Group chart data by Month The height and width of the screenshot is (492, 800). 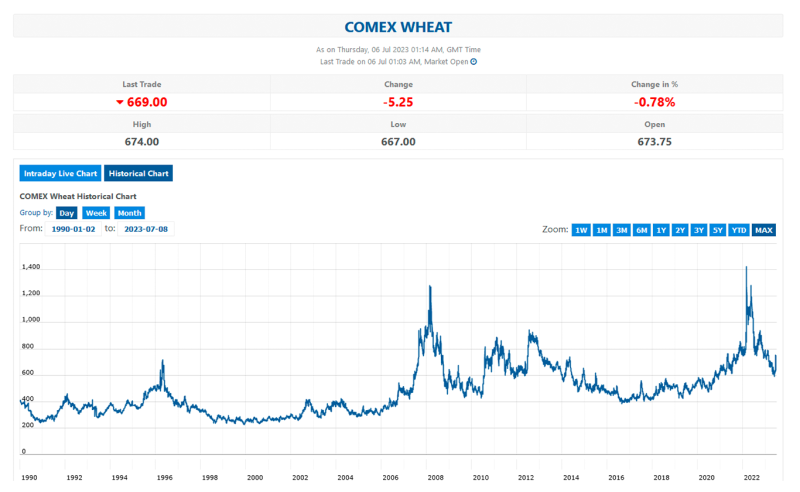[x=130, y=213]
